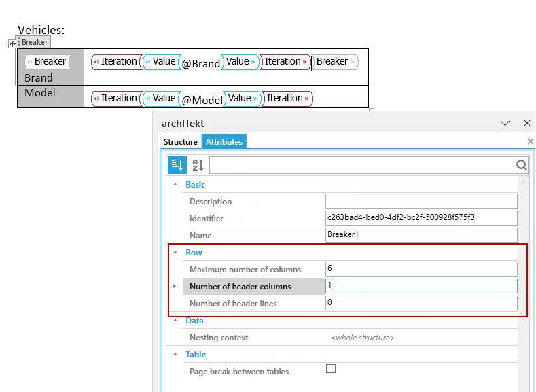This screenshot has width=536, height=392.
Task: Click the row arrow beside Number of header columns
Action: coord(175,286)
